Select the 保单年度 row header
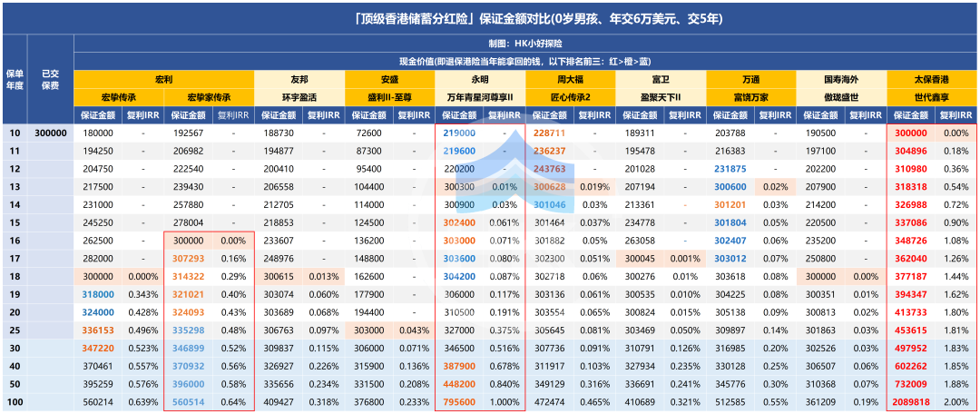 tap(15, 80)
